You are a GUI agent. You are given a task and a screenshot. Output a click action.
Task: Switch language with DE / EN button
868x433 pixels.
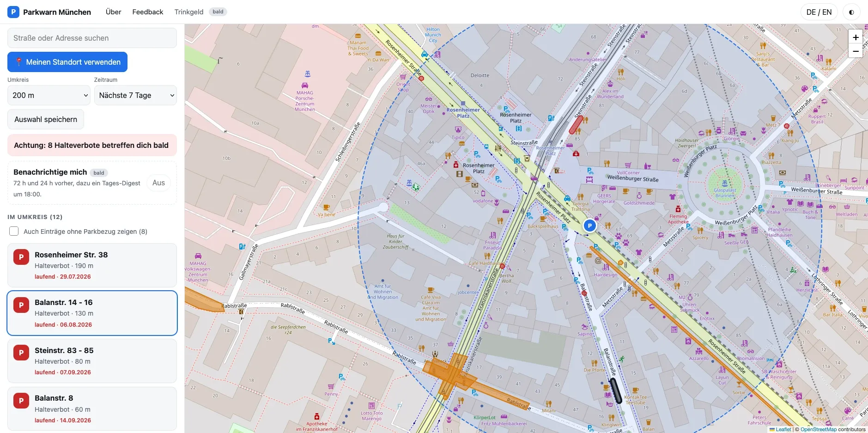click(x=819, y=12)
